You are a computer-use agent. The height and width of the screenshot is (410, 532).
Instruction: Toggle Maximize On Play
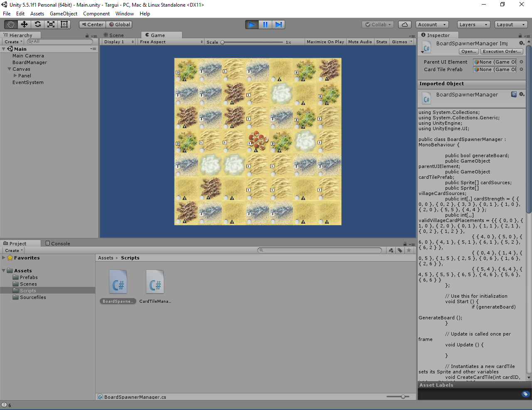tap(325, 42)
